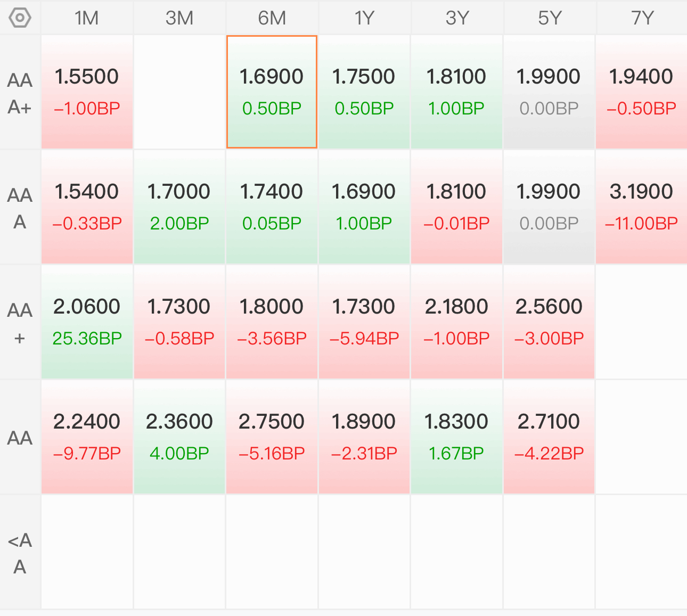Click AA 3Y cell showing 1.8300
Screen dimensions: 687x616
click(456, 437)
